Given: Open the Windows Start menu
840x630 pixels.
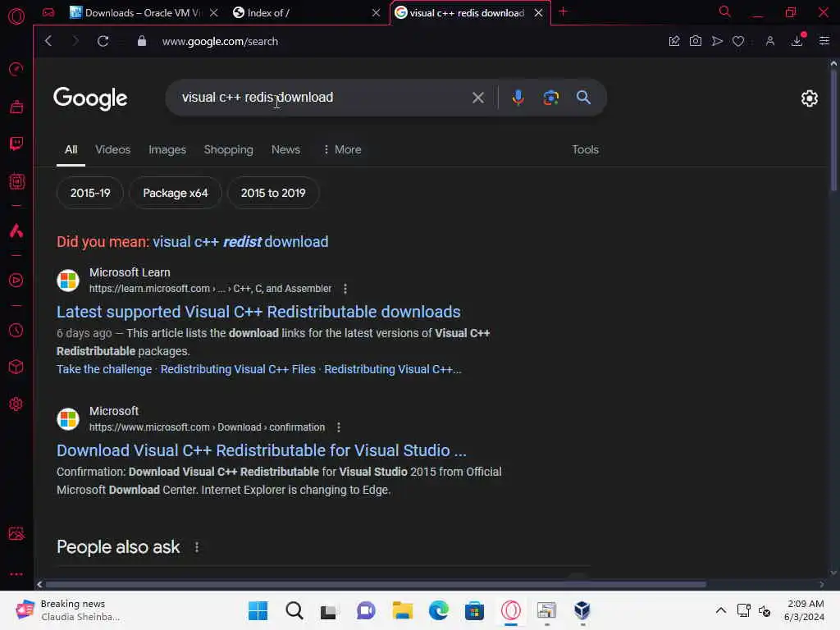Looking at the screenshot, I should point(258,610).
